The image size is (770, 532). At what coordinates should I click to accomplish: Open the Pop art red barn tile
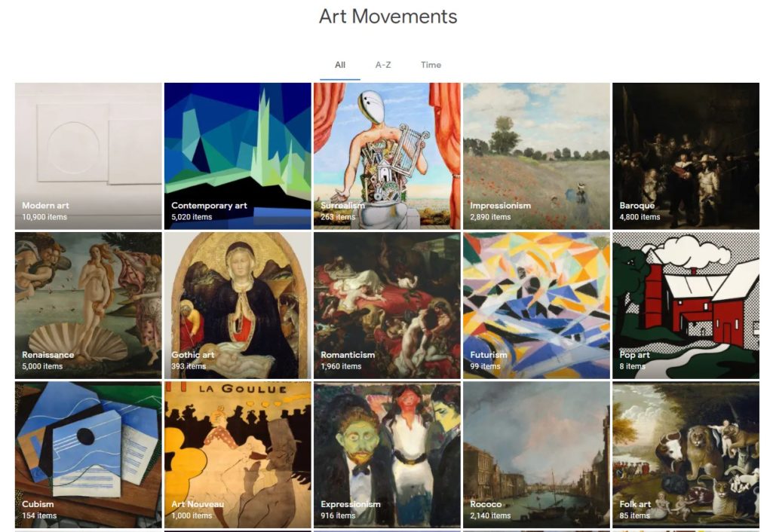tap(686, 305)
